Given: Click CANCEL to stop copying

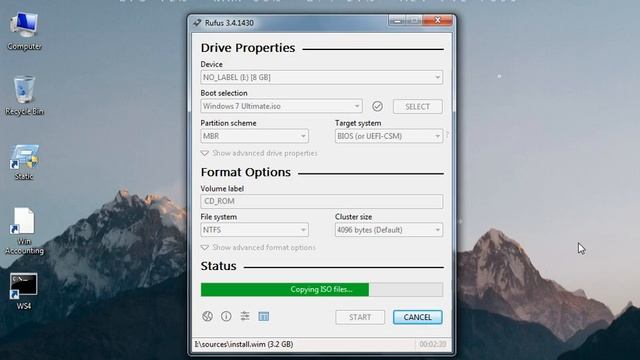Looking at the screenshot, I should pyautogui.click(x=418, y=317).
